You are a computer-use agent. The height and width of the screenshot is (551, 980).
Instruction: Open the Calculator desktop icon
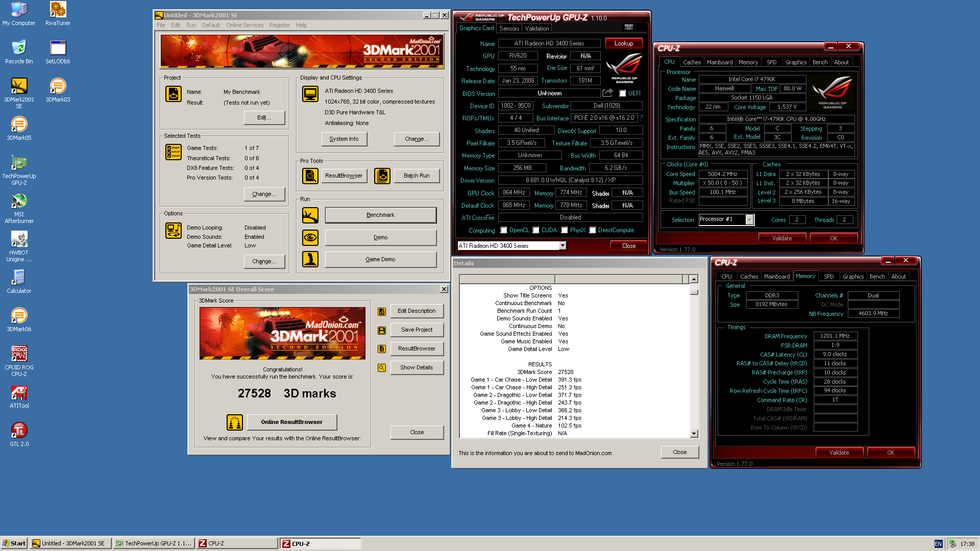pyautogui.click(x=19, y=282)
